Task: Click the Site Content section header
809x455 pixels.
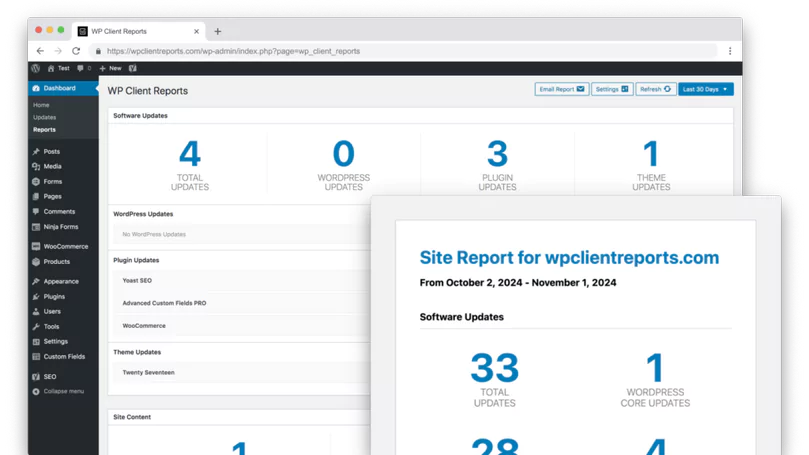Action: pos(132,417)
